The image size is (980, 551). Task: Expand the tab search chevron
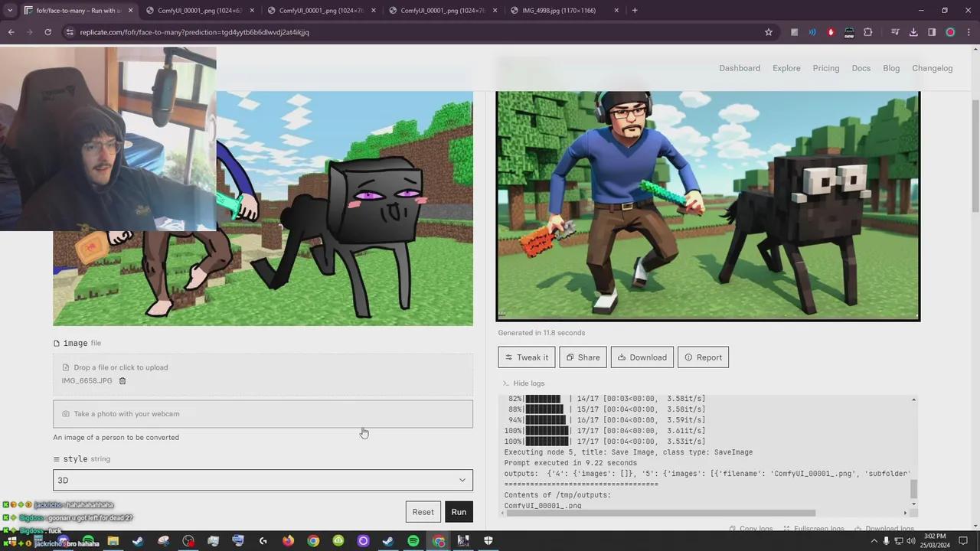point(10,11)
